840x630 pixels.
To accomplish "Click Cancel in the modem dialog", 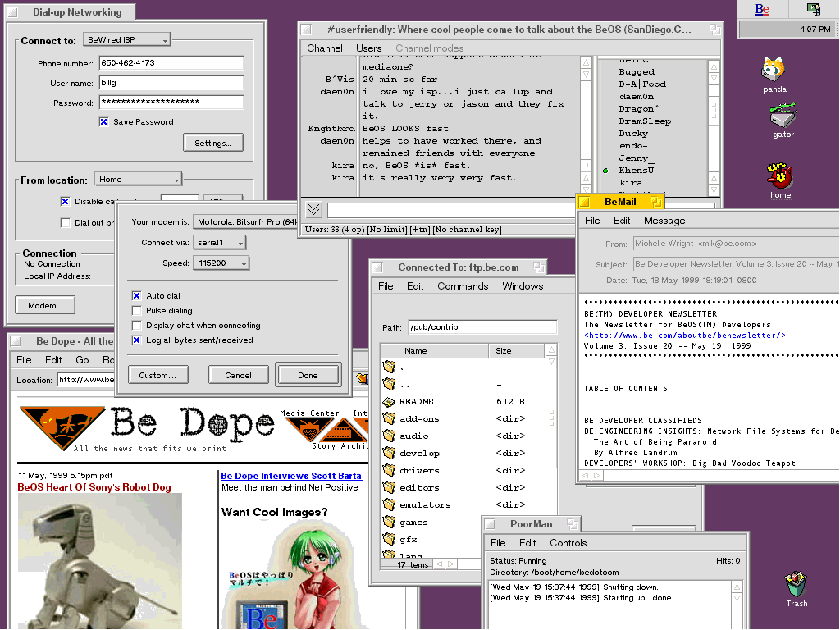I will (x=239, y=375).
